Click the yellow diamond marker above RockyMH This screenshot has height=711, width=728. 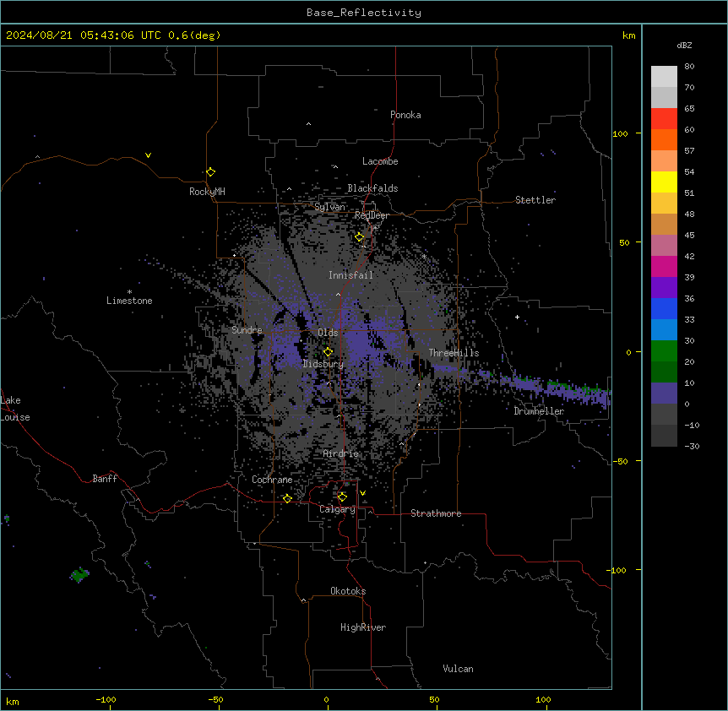[211, 172]
